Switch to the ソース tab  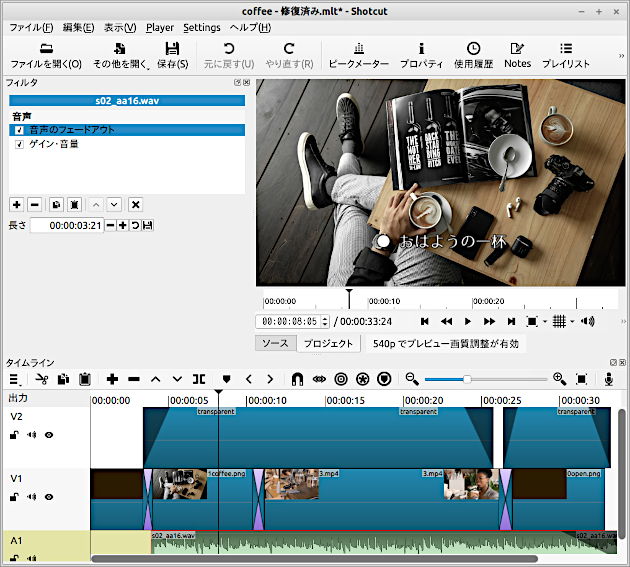(x=275, y=343)
